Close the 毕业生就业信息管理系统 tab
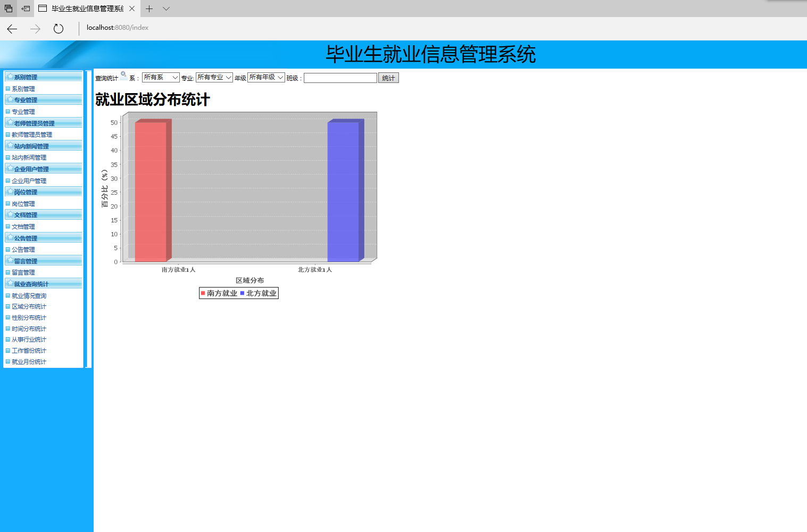Viewport: 807px width, 532px height. pyautogui.click(x=132, y=9)
